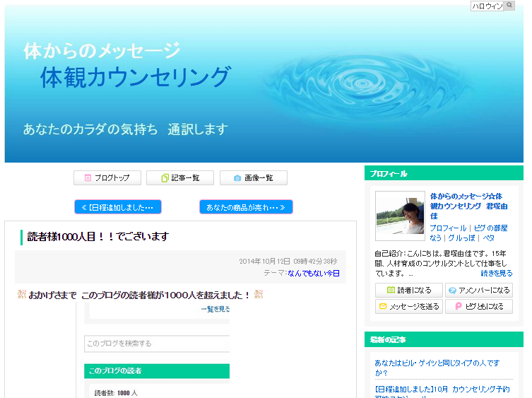Viewport: 532px width, 398px height.
Task: Open blog title link 体からのメッセージ☆体観カウンセリング
Action: [468, 206]
